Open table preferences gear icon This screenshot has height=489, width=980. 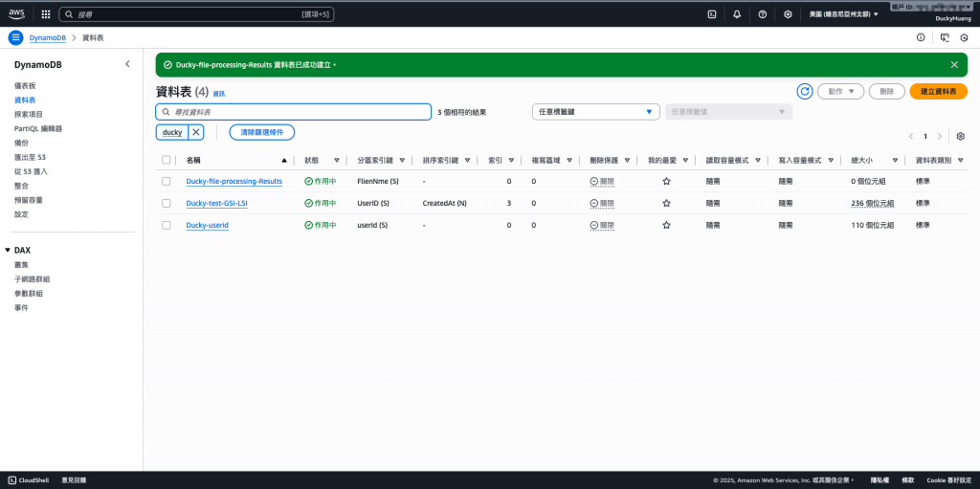961,136
